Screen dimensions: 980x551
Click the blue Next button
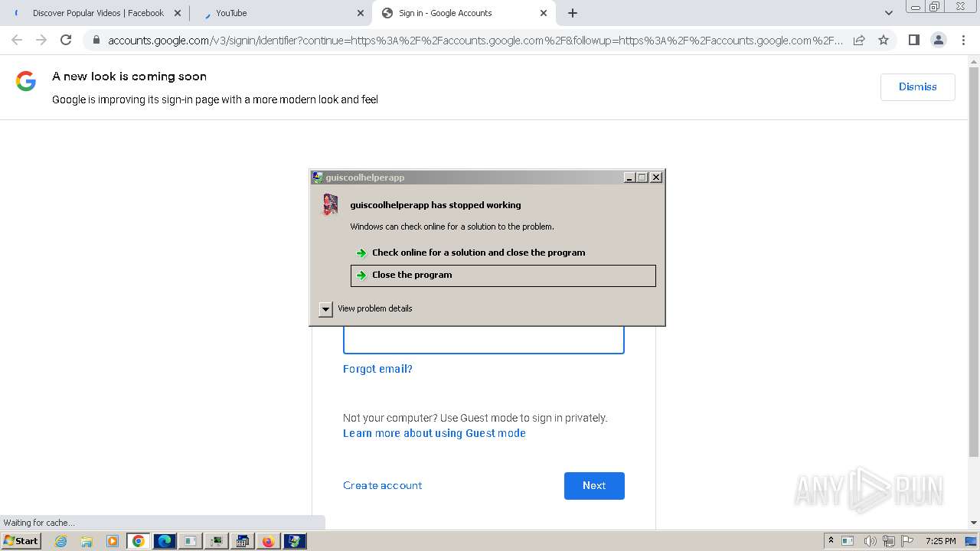tap(594, 486)
